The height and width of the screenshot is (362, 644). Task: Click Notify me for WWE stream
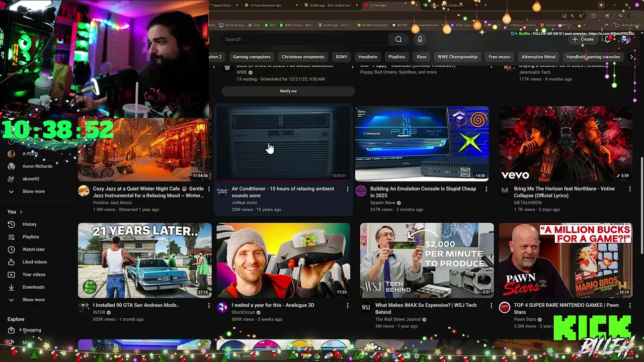pos(288,91)
